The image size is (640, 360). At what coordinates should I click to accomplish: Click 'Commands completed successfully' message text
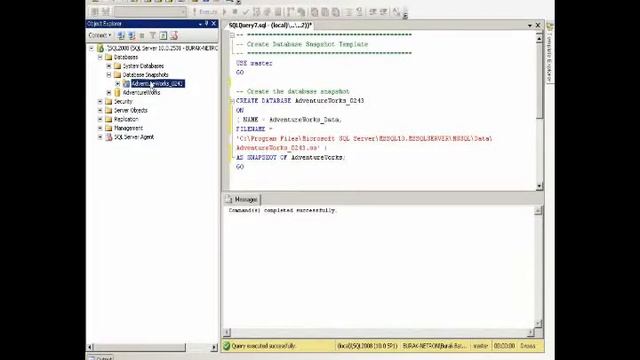[282, 211]
